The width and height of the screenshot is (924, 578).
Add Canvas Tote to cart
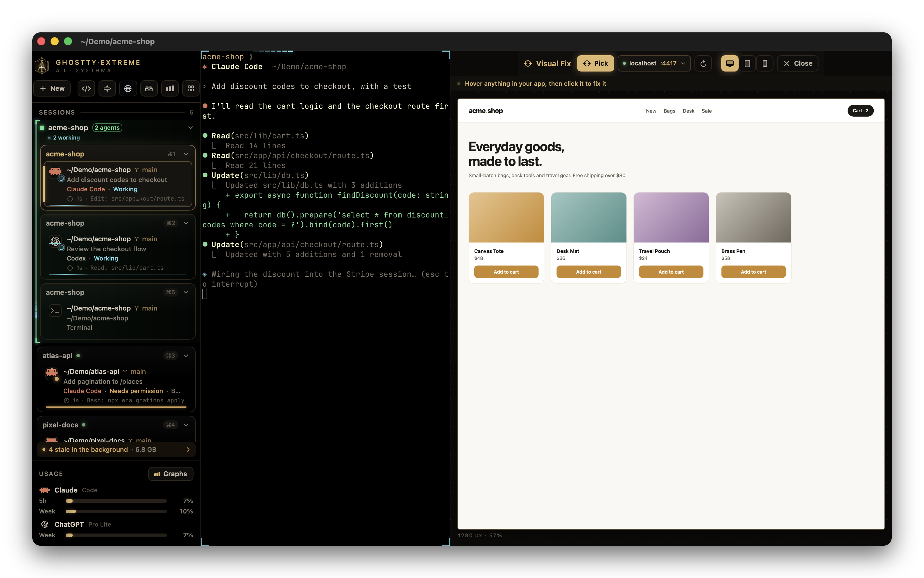[506, 272]
